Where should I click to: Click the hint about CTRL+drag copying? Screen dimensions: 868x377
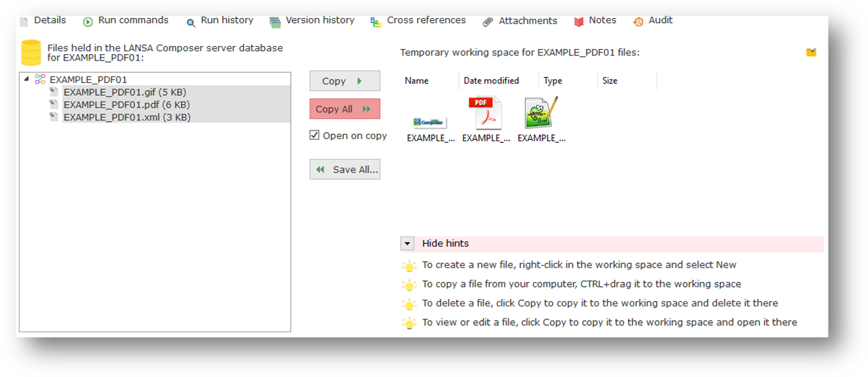[582, 284]
